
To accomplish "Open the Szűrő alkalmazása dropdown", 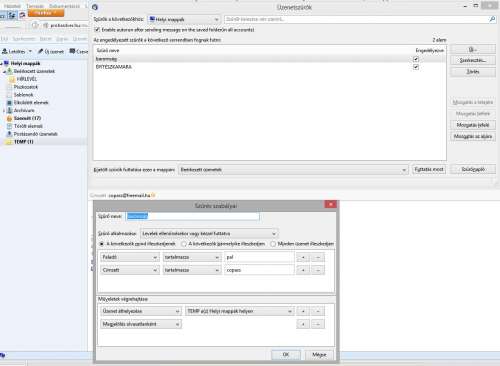I will (x=209, y=234).
